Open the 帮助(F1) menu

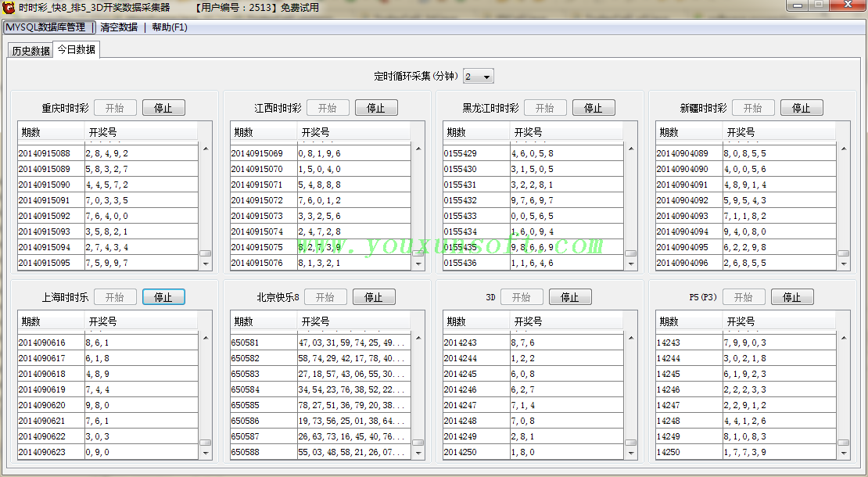(170, 27)
